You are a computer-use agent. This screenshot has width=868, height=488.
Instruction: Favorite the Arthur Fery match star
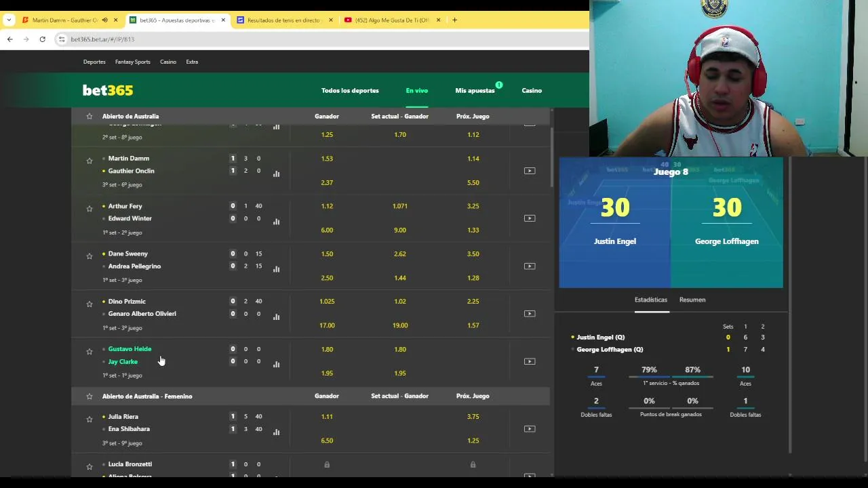(89, 209)
